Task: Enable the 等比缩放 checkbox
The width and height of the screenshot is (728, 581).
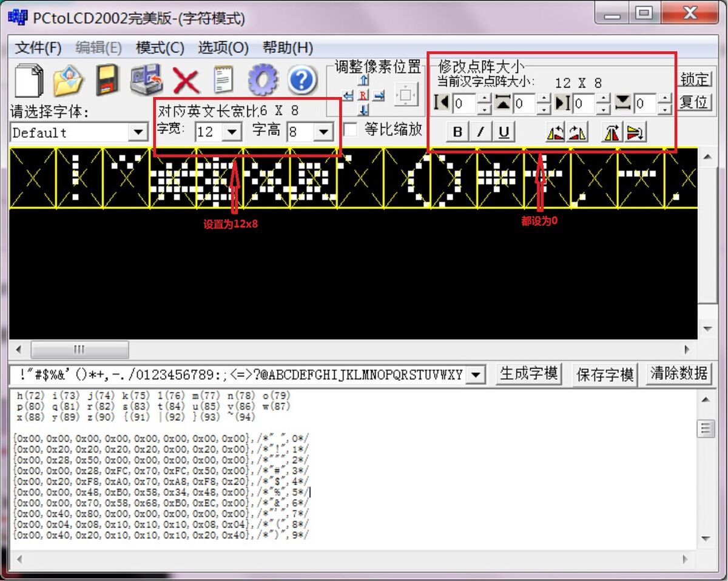Action: 350,130
